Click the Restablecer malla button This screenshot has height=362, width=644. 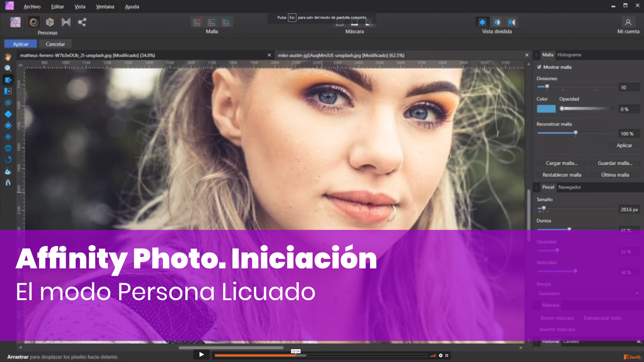(x=561, y=175)
